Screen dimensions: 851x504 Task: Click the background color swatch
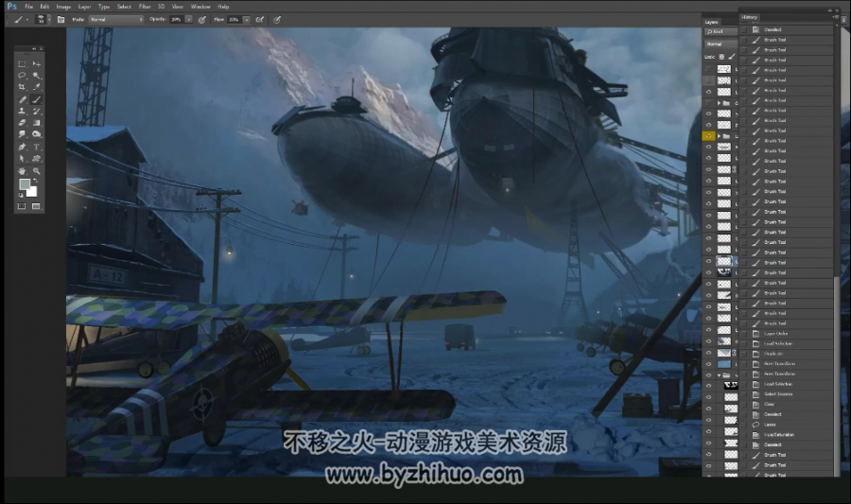[x=32, y=192]
